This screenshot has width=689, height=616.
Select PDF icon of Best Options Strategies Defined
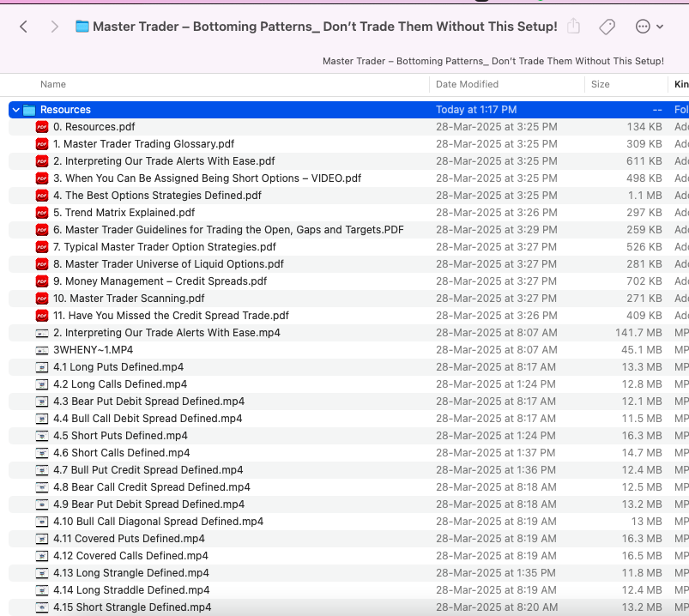pyautogui.click(x=42, y=196)
